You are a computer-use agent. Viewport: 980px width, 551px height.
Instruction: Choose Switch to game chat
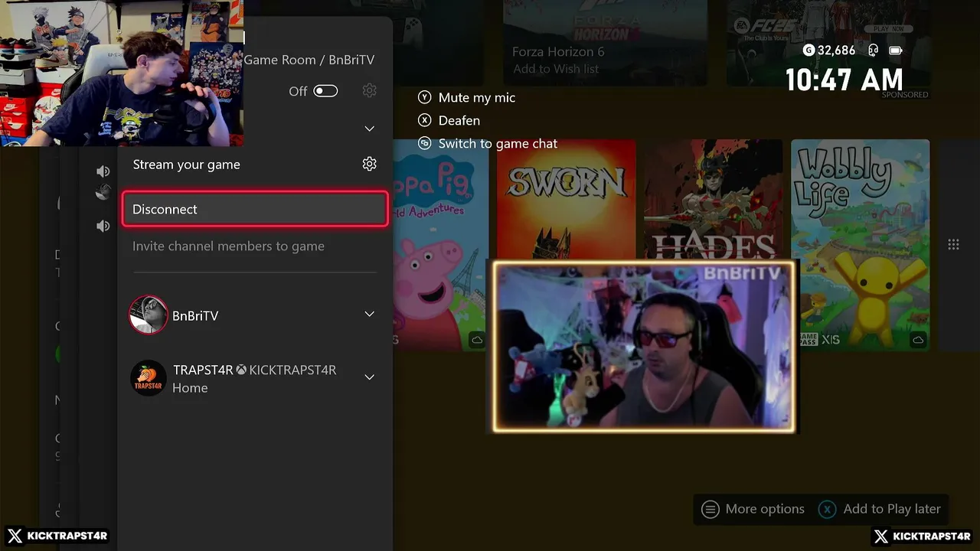click(x=498, y=144)
